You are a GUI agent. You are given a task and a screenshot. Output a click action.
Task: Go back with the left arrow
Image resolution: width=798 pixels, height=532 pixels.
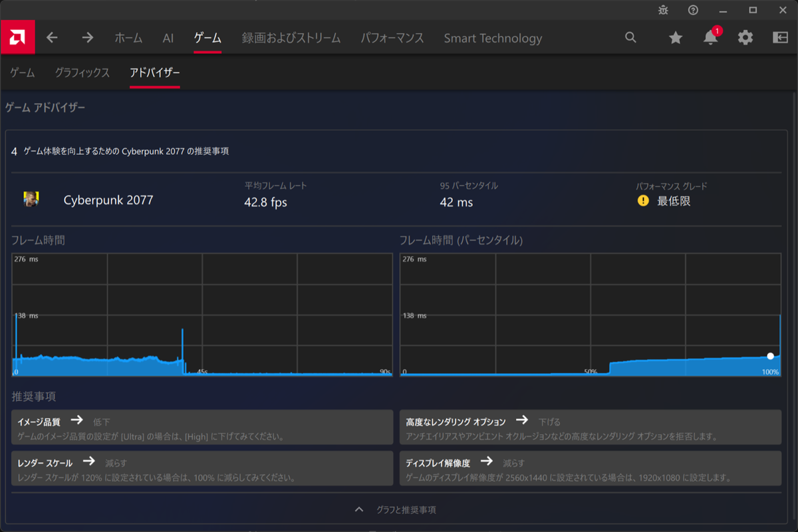52,38
